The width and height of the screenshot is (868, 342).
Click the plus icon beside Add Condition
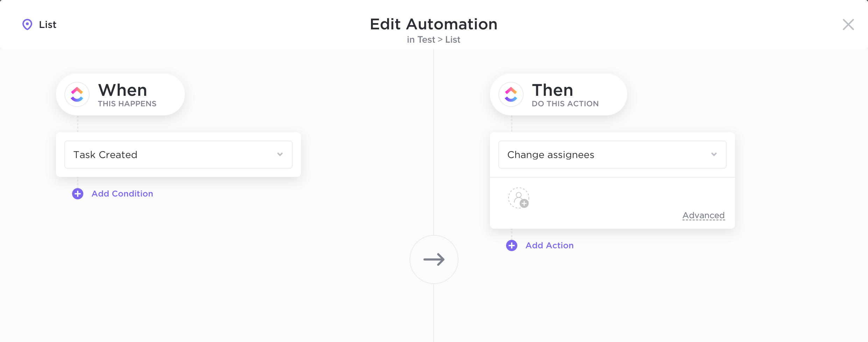pyautogui.click(x=78, y=194)
